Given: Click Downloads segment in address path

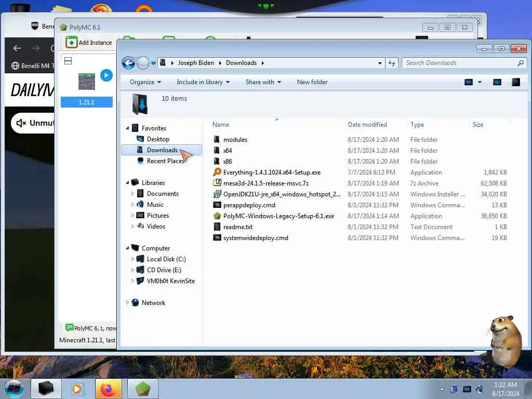Looking at the screenshot, I should 241,63.
